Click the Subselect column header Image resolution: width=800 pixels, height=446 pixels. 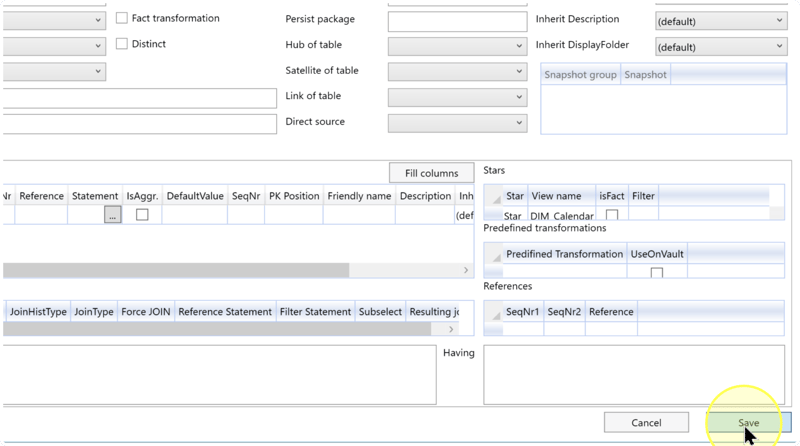(x=381, y=312)
